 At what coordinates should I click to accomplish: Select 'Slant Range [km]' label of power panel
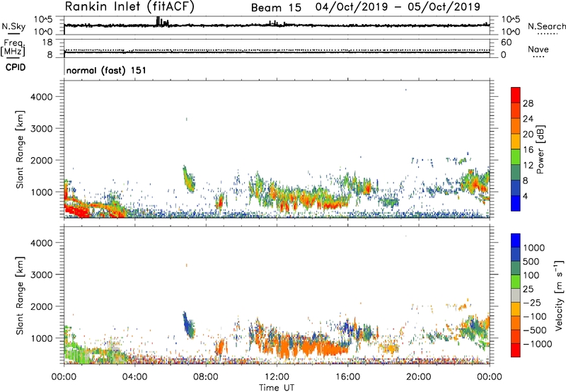[20, 149]
